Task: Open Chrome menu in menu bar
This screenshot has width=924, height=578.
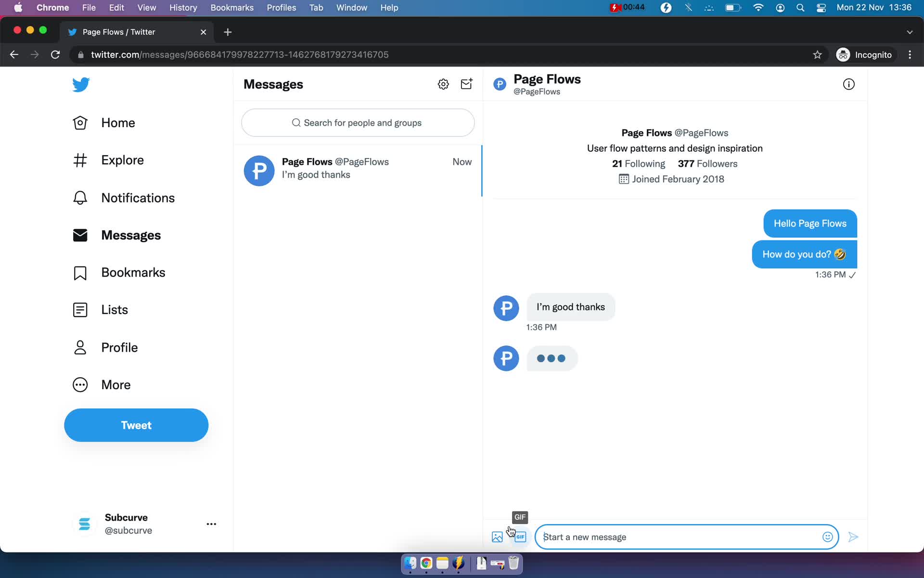Action: [x=52, y=8]
